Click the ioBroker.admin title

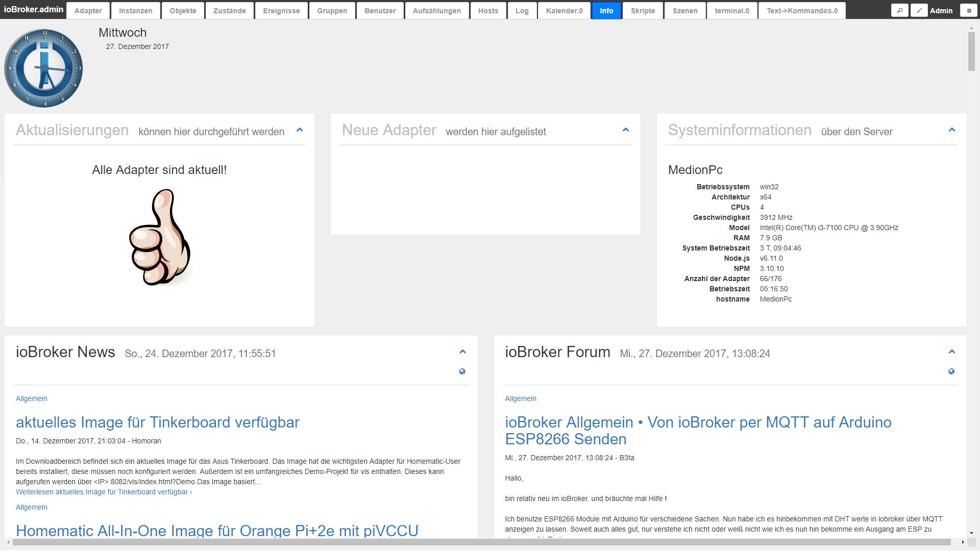click(x=34, y=10)
